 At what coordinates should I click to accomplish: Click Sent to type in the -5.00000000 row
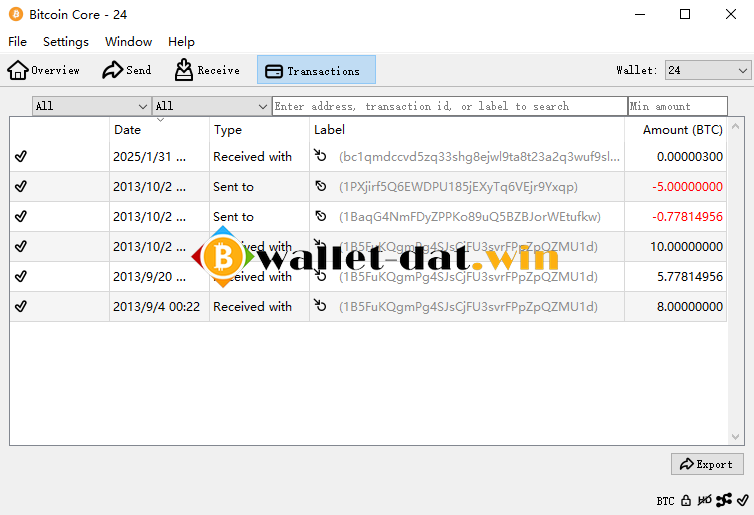tap(233, 187)
